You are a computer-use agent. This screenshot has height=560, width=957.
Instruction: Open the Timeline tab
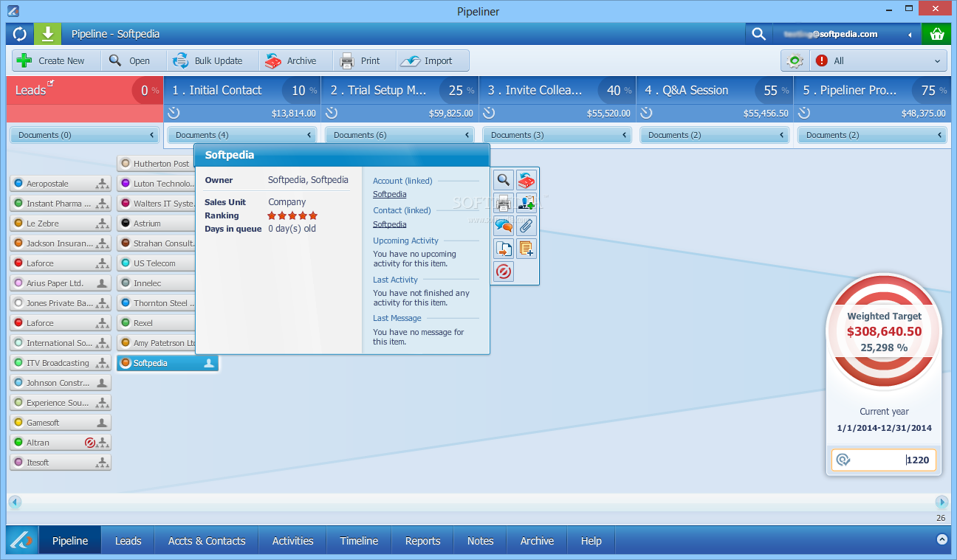click(359, 541)
